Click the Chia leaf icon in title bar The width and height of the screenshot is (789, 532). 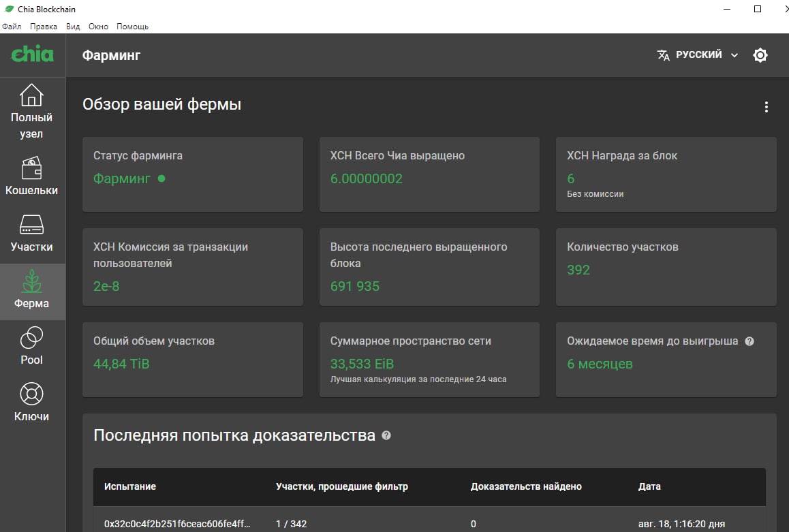click(9, 9)
